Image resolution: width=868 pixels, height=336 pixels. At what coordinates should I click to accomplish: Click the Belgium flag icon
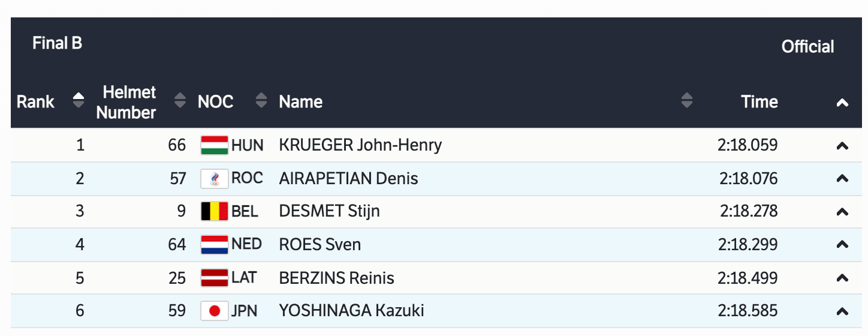214,211
